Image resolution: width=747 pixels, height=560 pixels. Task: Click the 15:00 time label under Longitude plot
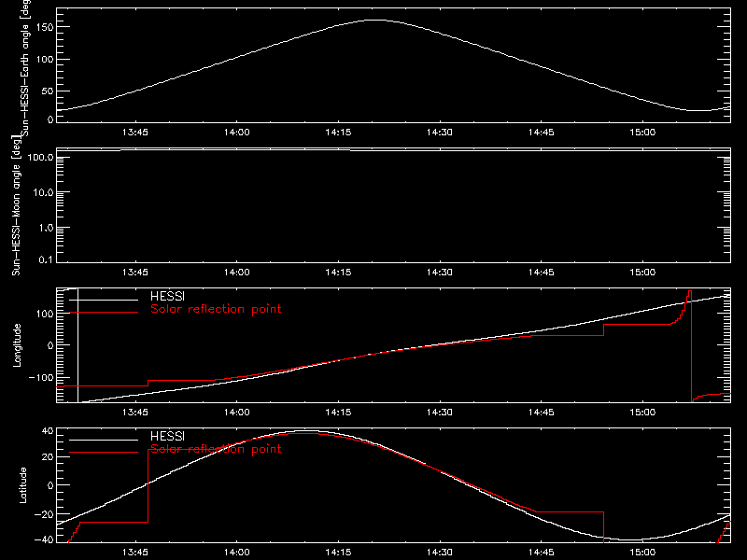pyautogui.click(x=642, y=413)
